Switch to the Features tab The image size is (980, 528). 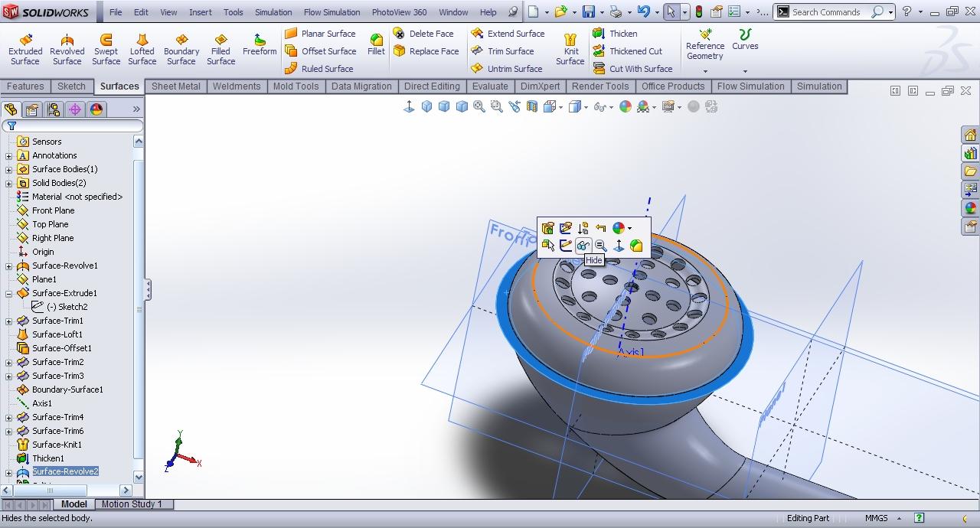(25, 86)
